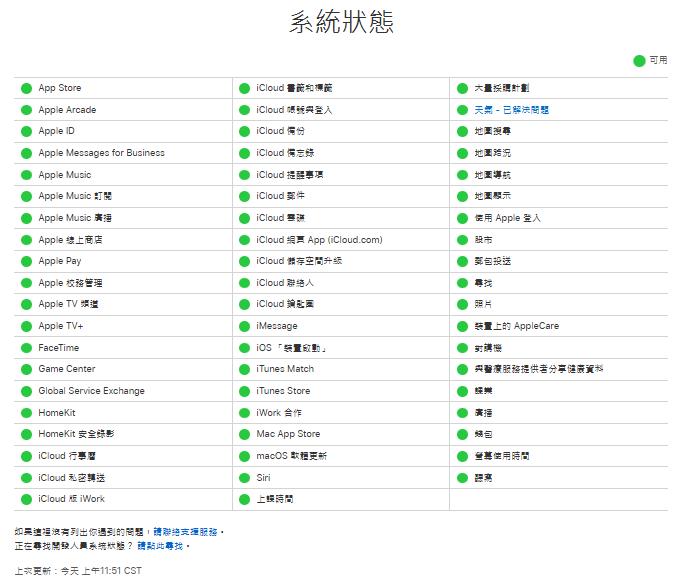Screen dimensions: 684x585
Task: Click the Siri availability dot
Action: [x=244, y=478]
